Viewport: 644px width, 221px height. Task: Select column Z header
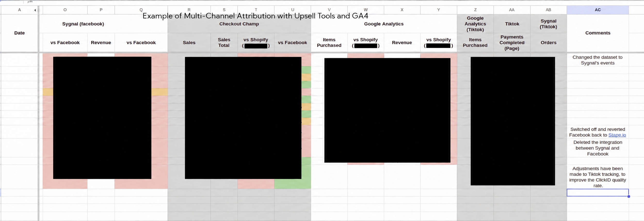pos(475,10)
